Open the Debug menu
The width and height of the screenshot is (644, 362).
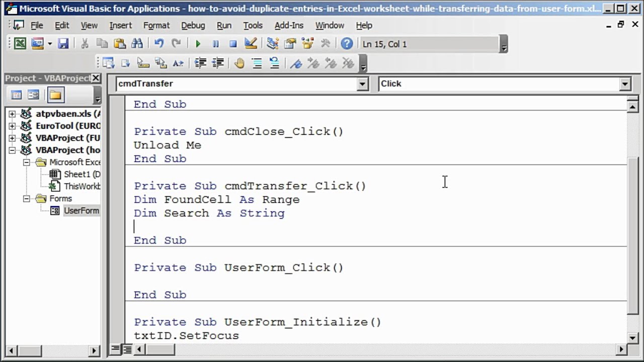[193, 25]
